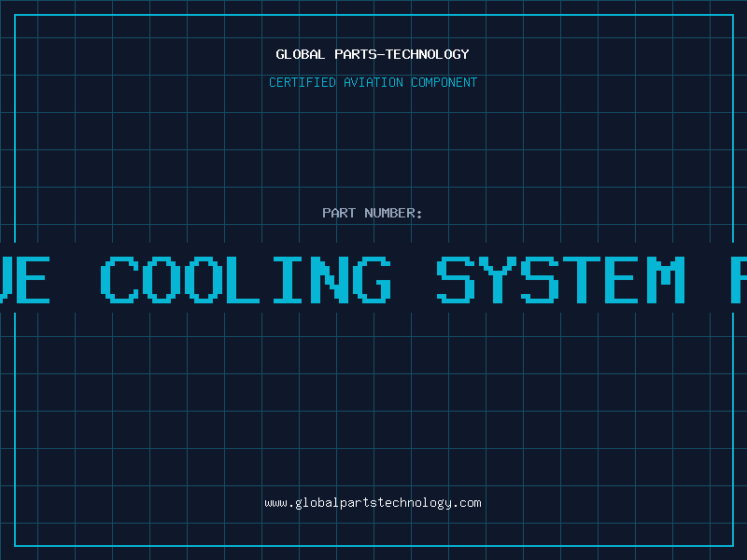Click the PART NUMBER: label
This screenshot has height=560, width=747.
click(372, 213)
